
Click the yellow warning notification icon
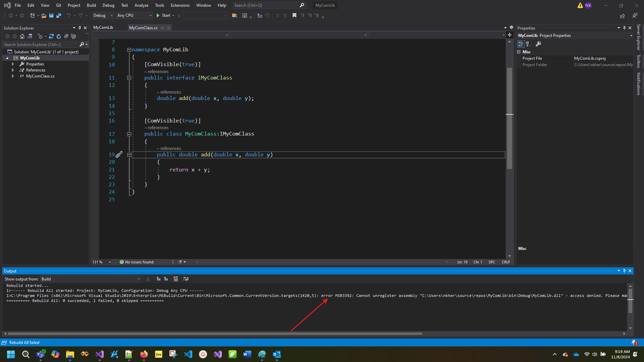580,5
